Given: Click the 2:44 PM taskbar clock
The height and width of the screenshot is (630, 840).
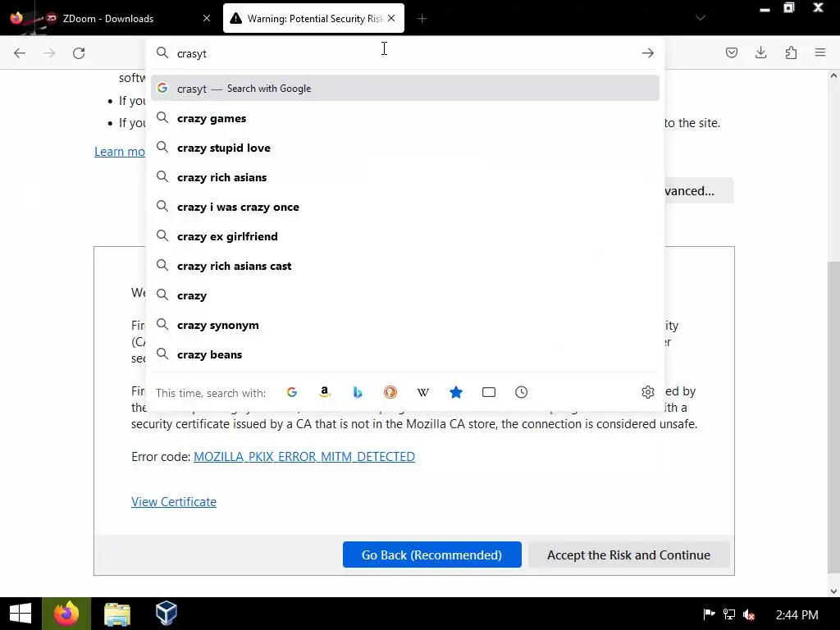Looking at the screenshot, I should (797, 614).
